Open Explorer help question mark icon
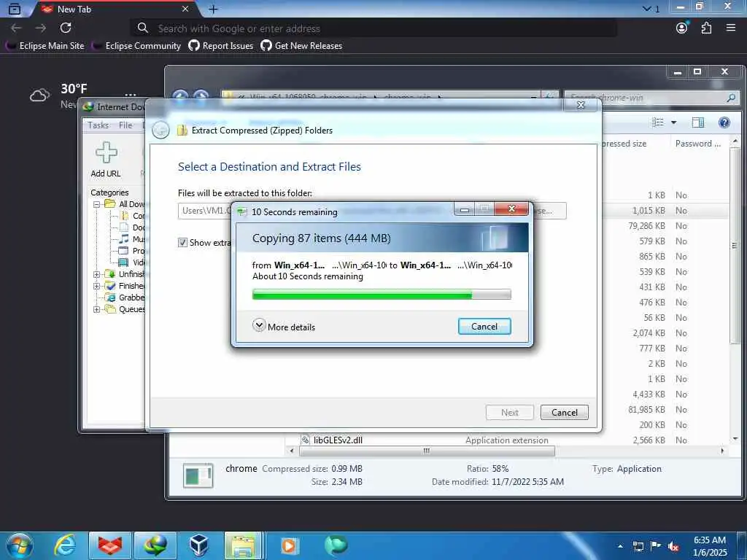This screenshot has width=747, height=560. (x=724, y=122)
